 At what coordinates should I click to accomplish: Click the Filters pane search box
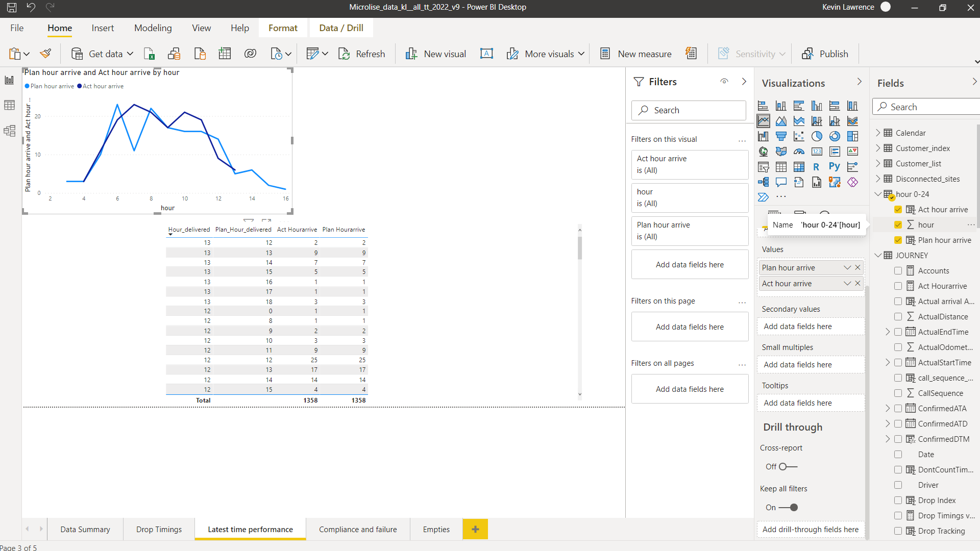click(689, 110)
